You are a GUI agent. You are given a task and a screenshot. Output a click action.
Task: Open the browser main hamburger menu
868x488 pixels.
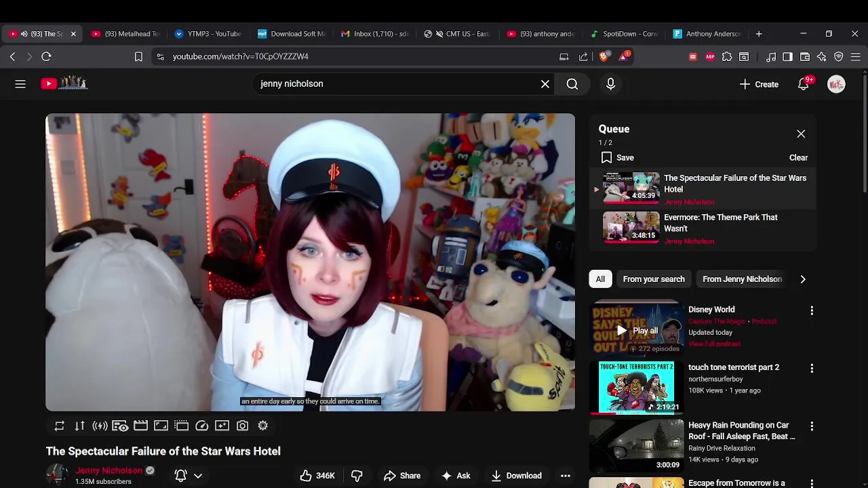tap(856, 57)
